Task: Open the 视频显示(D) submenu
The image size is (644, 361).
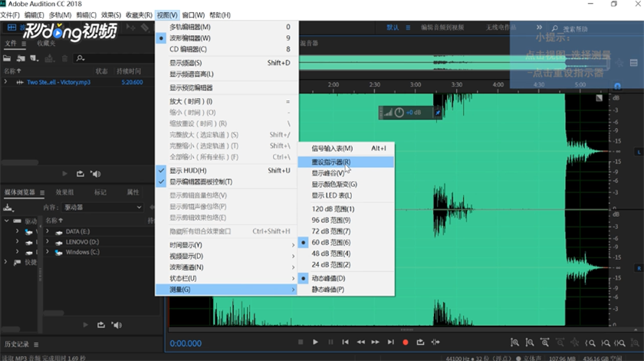Action: tap(226, 256)
